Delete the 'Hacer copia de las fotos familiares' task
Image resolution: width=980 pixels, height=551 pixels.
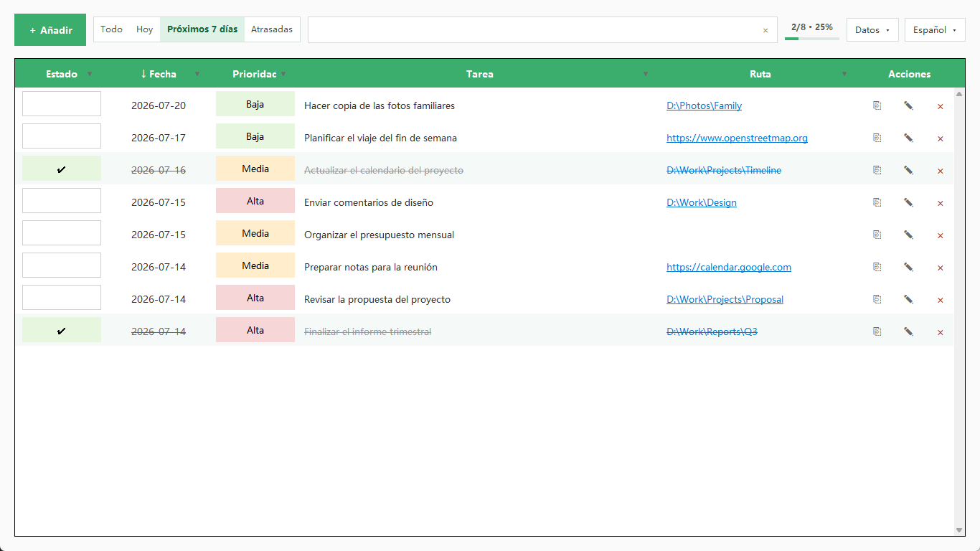pos(940,106)
